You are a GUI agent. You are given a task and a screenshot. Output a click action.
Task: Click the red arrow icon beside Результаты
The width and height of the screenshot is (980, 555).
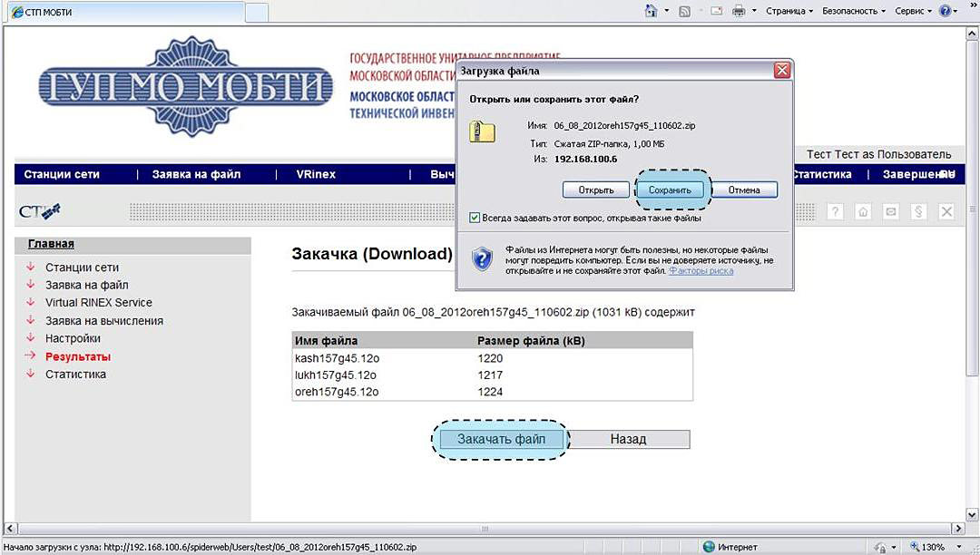coord(30,355)
